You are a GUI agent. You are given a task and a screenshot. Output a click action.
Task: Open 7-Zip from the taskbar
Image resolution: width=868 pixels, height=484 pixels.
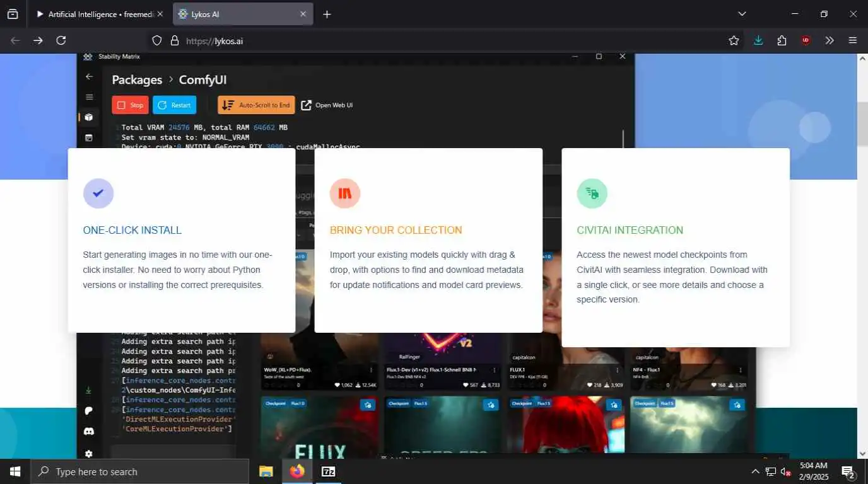pyautogui.click(x=328, y=471)
